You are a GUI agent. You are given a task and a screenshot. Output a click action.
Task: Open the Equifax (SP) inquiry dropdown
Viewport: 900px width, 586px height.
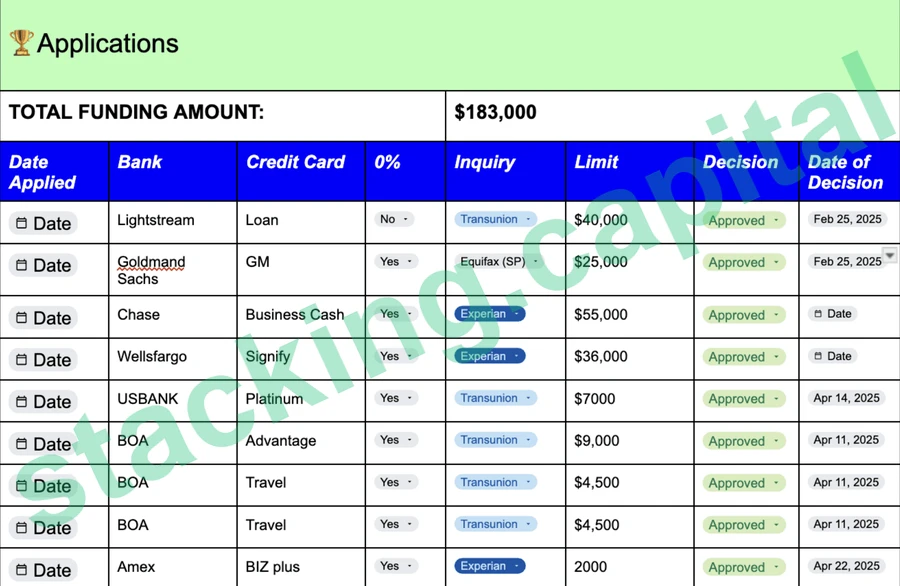click(498, 262)
